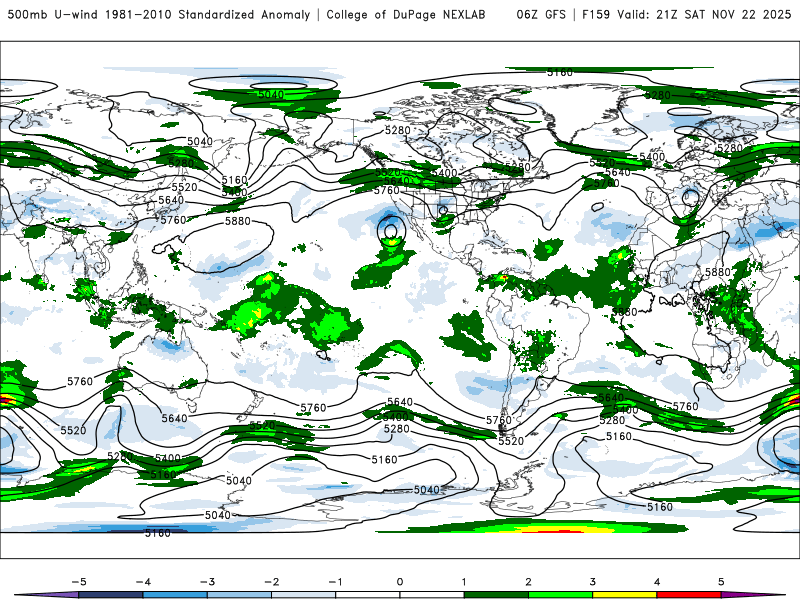Pick the yellow 3 to 4 colorbar segment

(625, 595)
